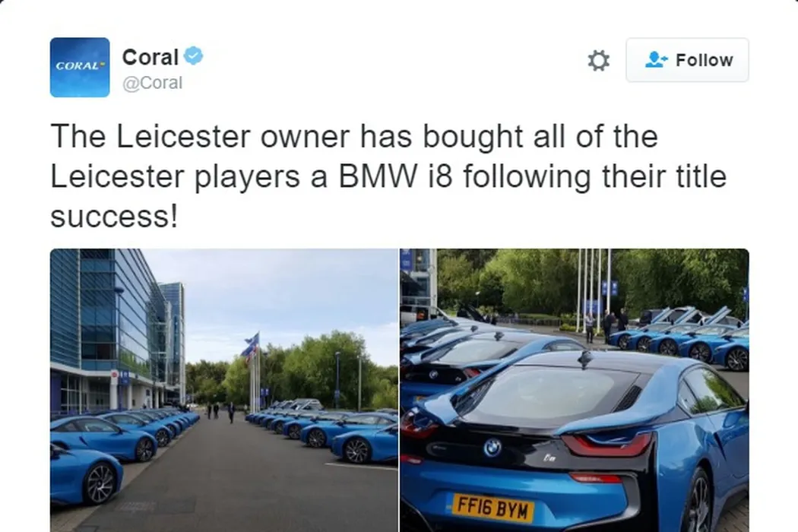Click the flag in the left photo

coord(252,344)
